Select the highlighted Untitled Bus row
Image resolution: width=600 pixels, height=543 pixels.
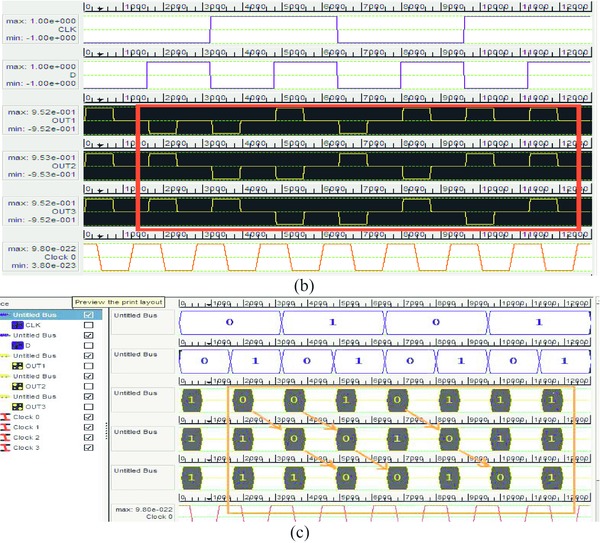(x=51, y=315)
